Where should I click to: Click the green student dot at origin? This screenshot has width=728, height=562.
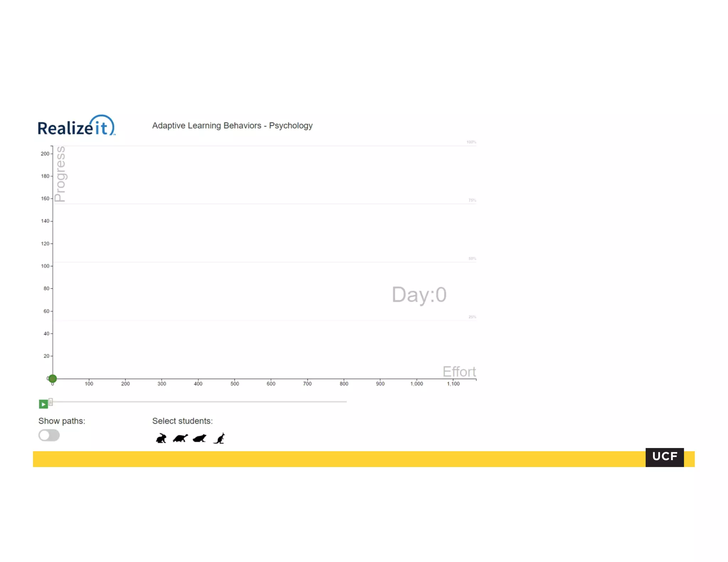53,378
